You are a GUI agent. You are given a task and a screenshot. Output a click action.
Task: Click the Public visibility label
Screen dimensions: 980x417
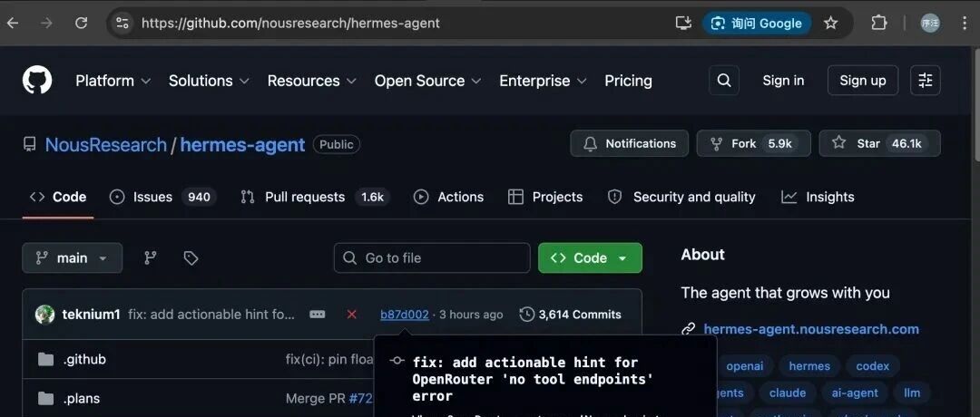pyautogui.click(x=337, y=145)
